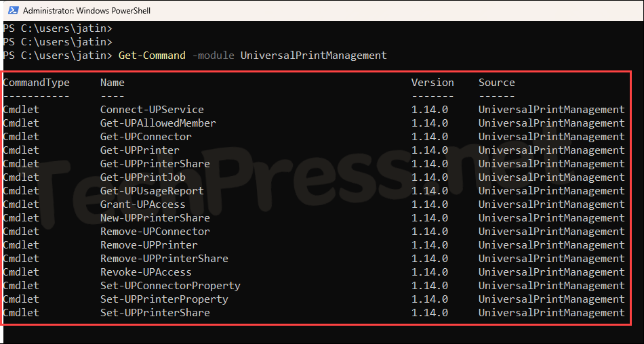Viewport: 644px width, 344px height.
Task: Select the Grant-UPAccess cmdlet name
Action: (x=143, y=205)
